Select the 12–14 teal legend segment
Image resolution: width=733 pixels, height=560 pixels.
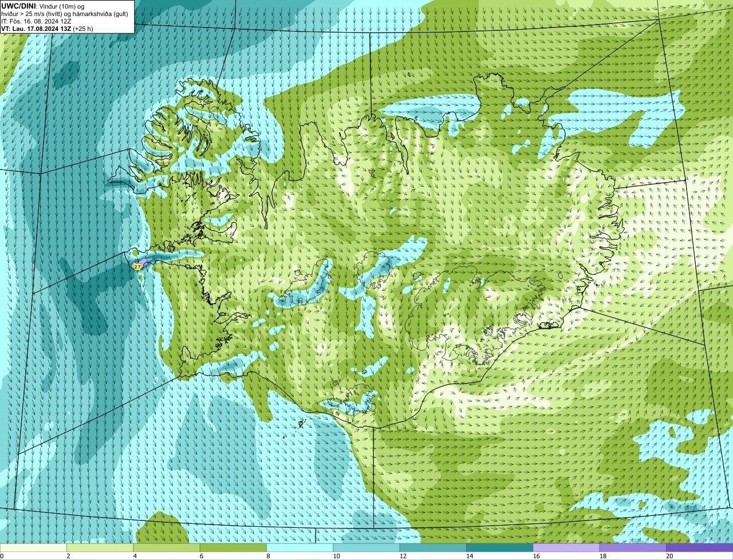click(433, 547)
